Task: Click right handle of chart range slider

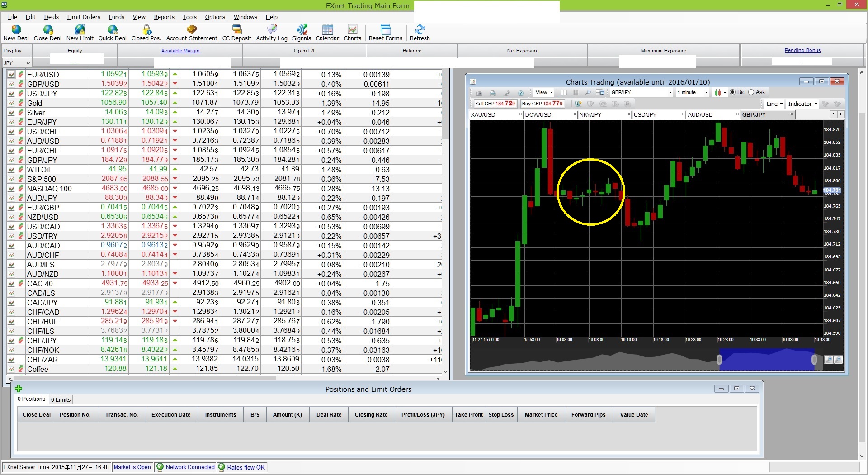Action: [x=814, y=360]
